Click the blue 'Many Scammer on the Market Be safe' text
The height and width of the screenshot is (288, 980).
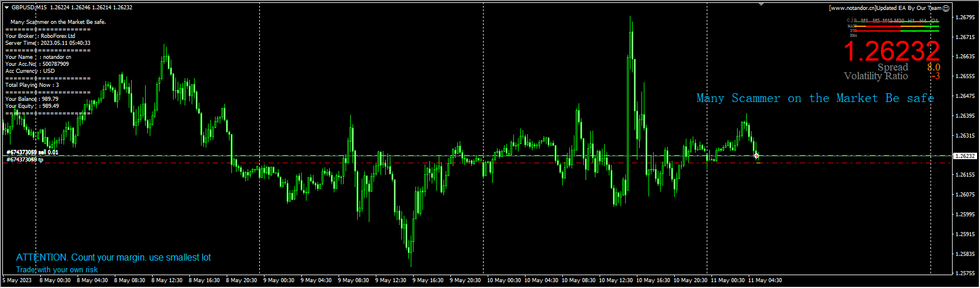click(815, 98)
